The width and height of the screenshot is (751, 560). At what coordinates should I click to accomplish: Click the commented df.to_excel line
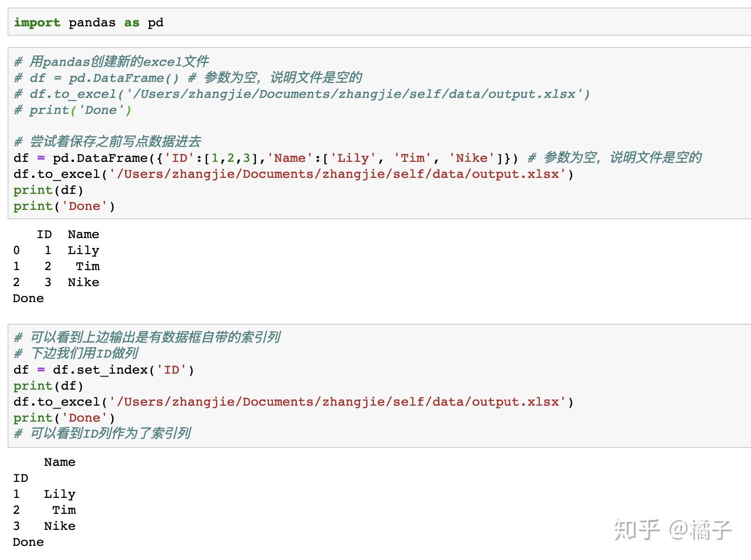(301, 94)
